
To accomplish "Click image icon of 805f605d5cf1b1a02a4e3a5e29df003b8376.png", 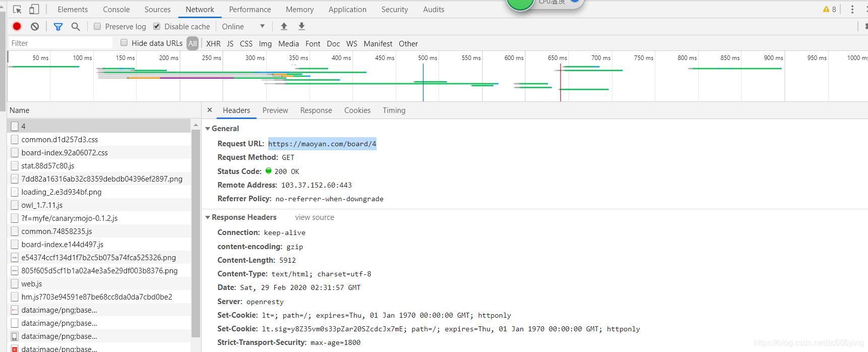I will pyautogui.click(x=15, y=270).
